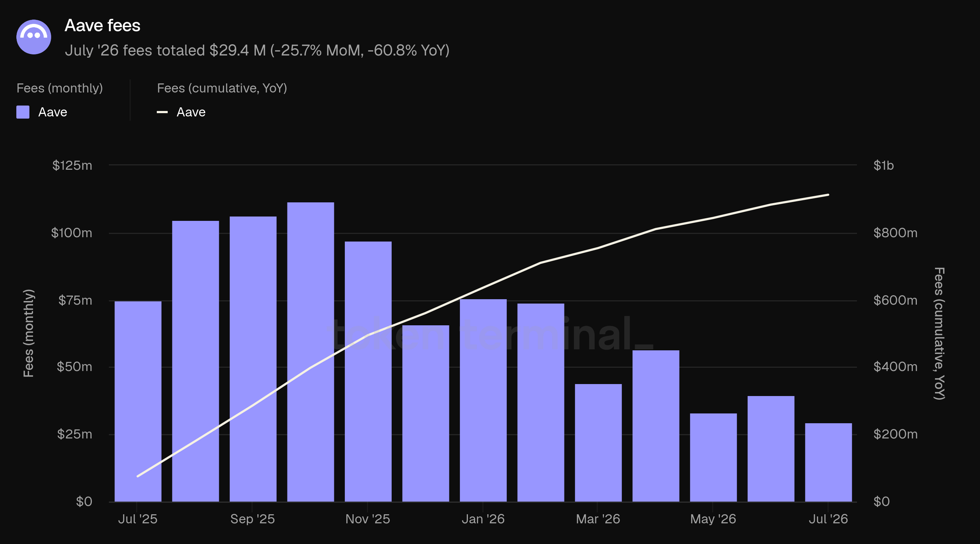Select the tallest bar, Oct '25
This screenshot has width=980, height=544.
[311, 352]
